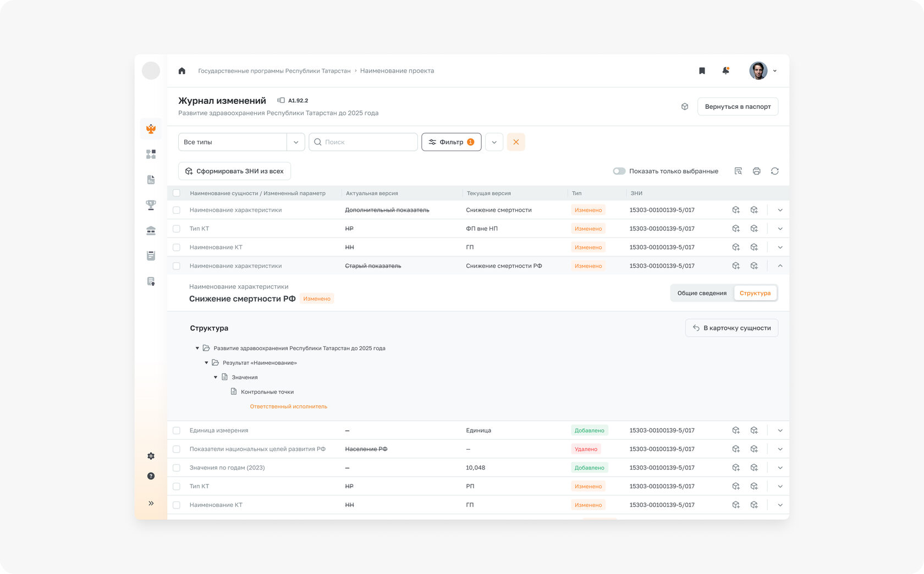Open notifications bell icon
Screen dimensions: 924x574
(725, 71)
